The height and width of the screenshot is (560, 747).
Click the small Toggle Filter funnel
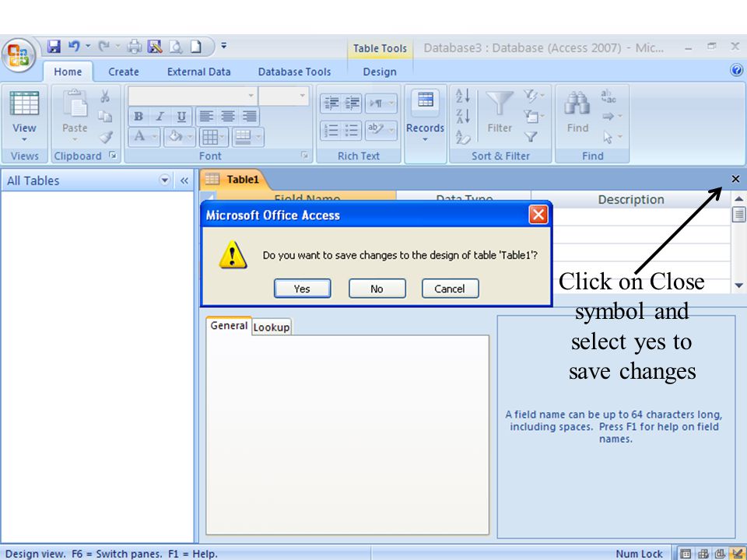coord(531,137)
